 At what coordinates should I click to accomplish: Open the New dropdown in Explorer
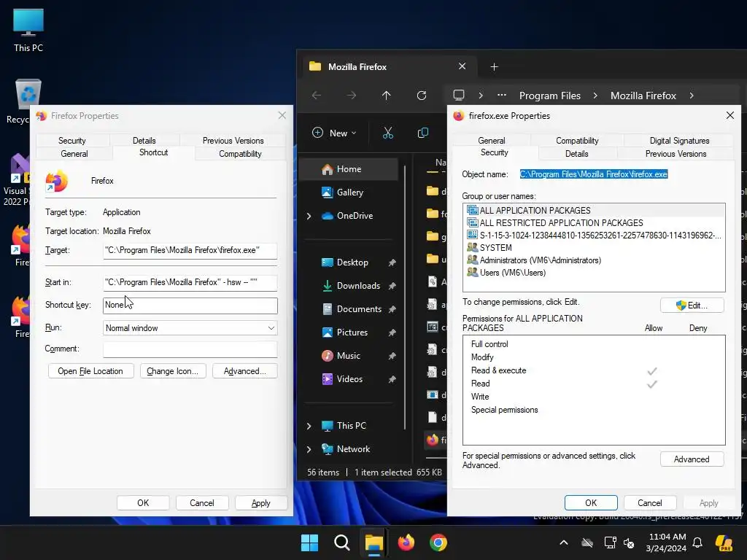[x=334, y=133]
